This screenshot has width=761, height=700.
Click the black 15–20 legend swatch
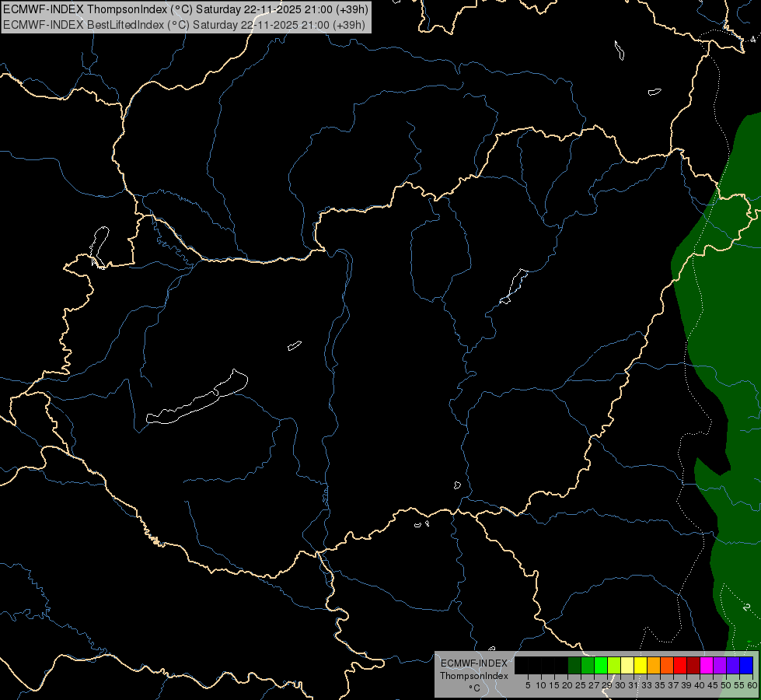pyautogui.click(x=561, y=665)
